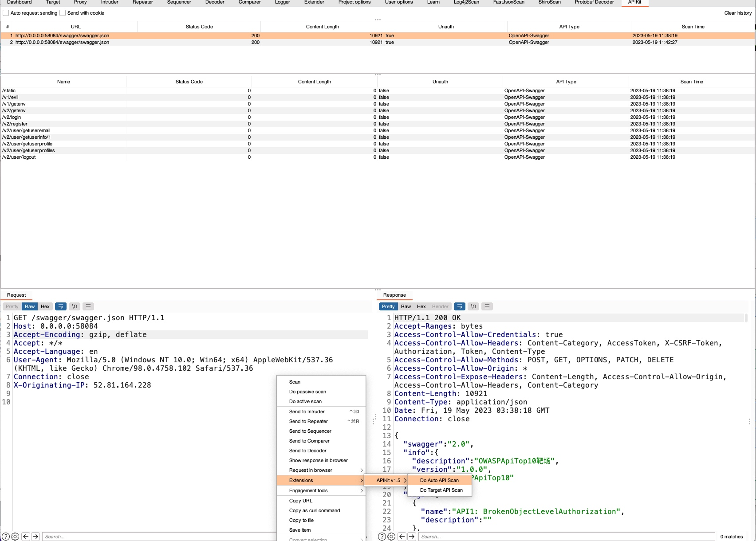Sort upper table by URL column
This screenshot has width=756, height=541.
click(76, 27)
